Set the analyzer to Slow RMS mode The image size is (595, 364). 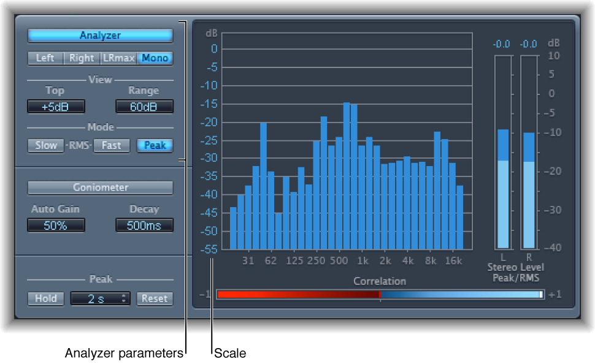45,145
